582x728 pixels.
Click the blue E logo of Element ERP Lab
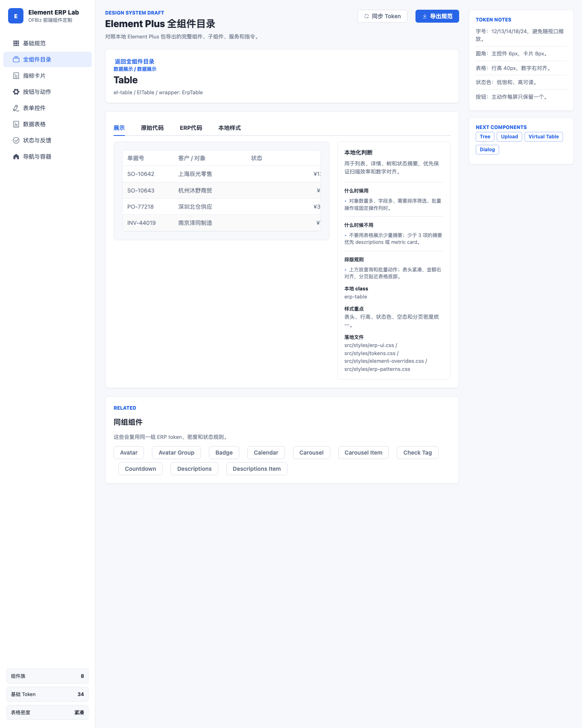coord(16,16)
